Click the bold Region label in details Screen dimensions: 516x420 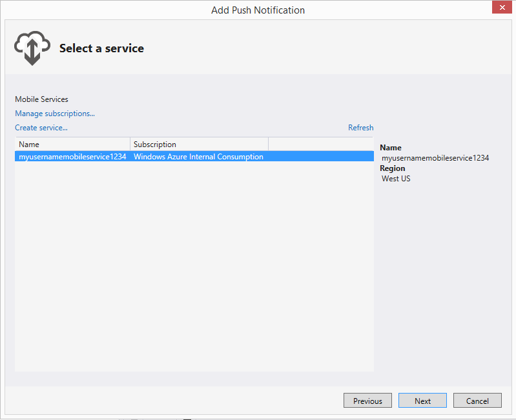click(392, 168)
